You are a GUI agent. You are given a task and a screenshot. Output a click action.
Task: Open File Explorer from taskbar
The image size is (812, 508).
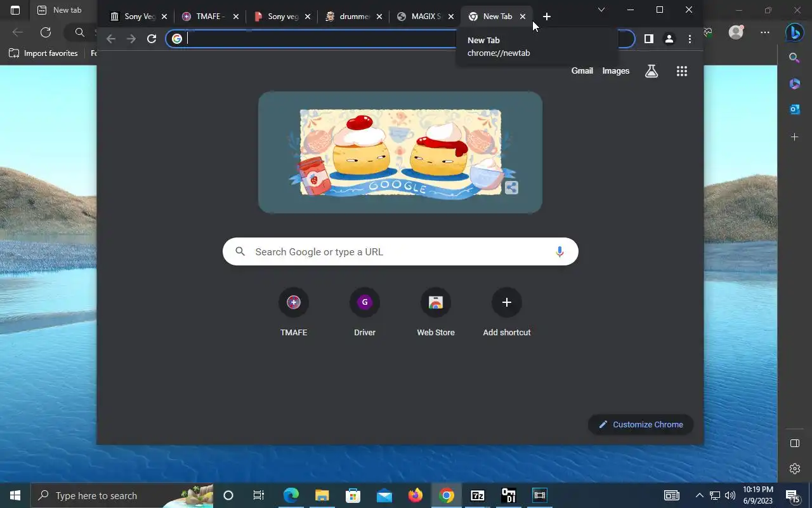pos(322,495)
